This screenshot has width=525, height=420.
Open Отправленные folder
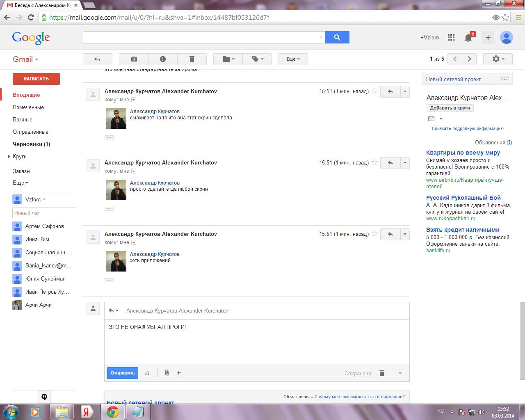coord(30,132)
